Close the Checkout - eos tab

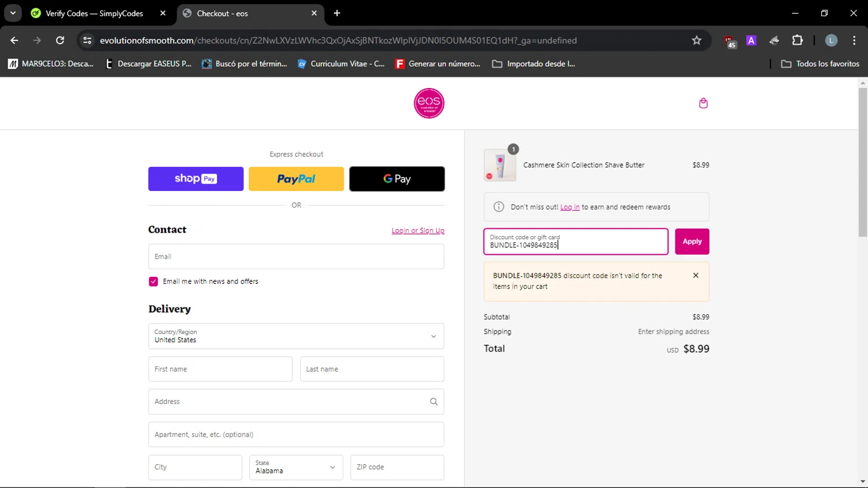pos(314,13)
